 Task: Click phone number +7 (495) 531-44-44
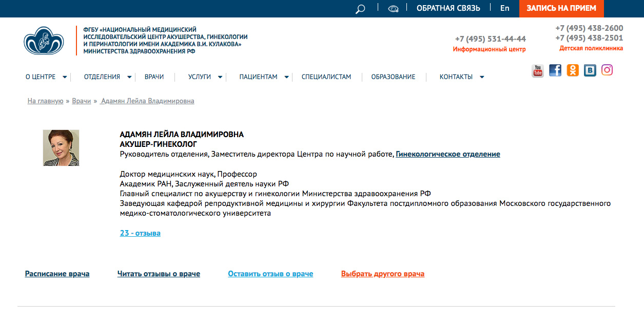(x=491, y=39)
